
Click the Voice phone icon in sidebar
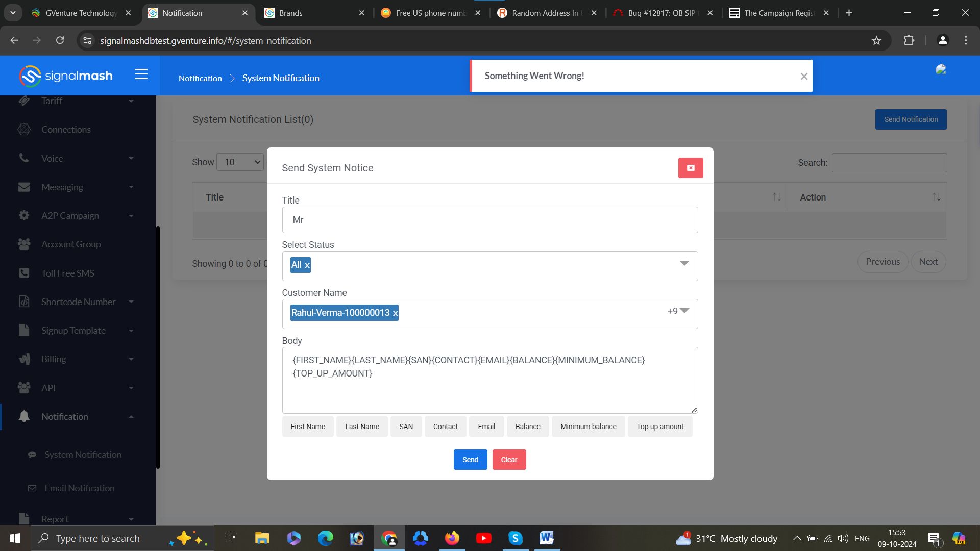pyautogui.click(x=24, y=158)
